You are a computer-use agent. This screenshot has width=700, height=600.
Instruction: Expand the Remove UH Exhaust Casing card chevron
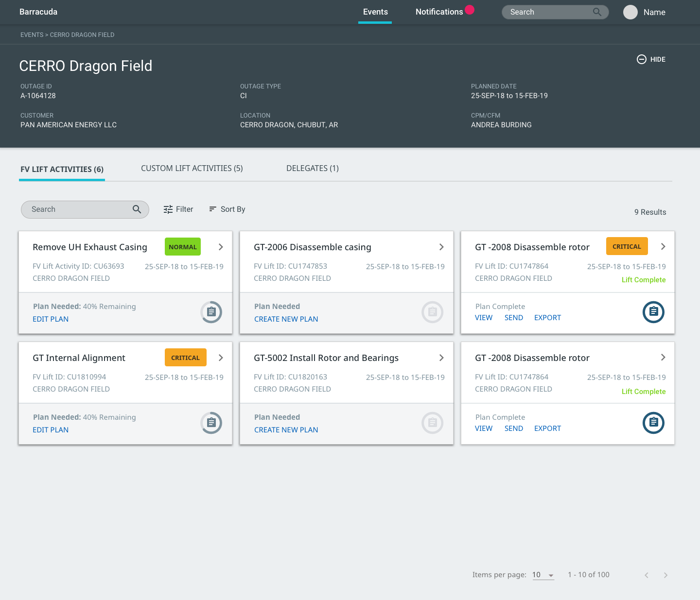(221, 247)
